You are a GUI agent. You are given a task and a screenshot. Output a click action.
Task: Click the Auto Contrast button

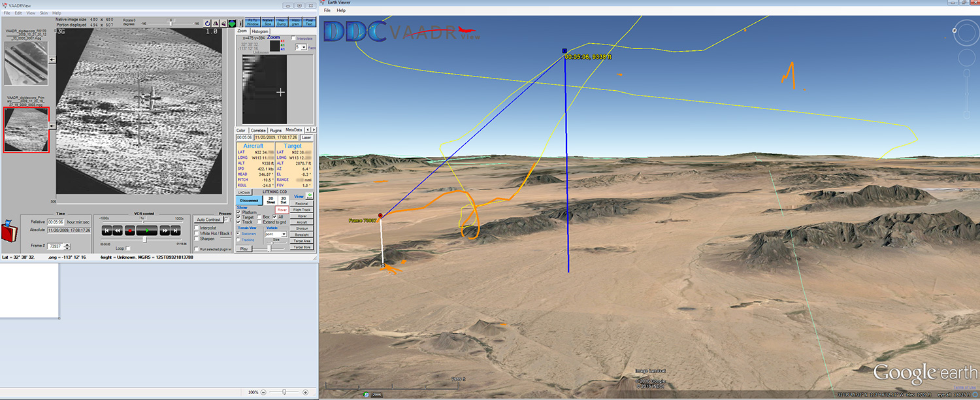[x=208, y=220]
